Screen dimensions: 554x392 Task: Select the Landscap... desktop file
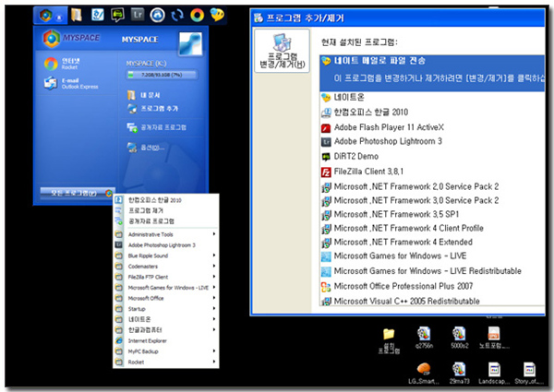click(494, 374)
